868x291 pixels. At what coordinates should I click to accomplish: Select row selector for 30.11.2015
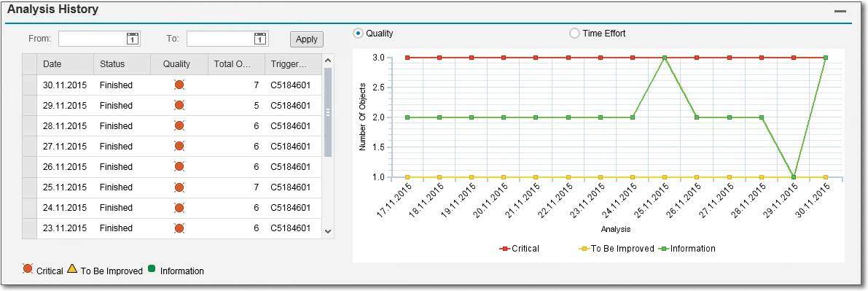coord(29,85)
